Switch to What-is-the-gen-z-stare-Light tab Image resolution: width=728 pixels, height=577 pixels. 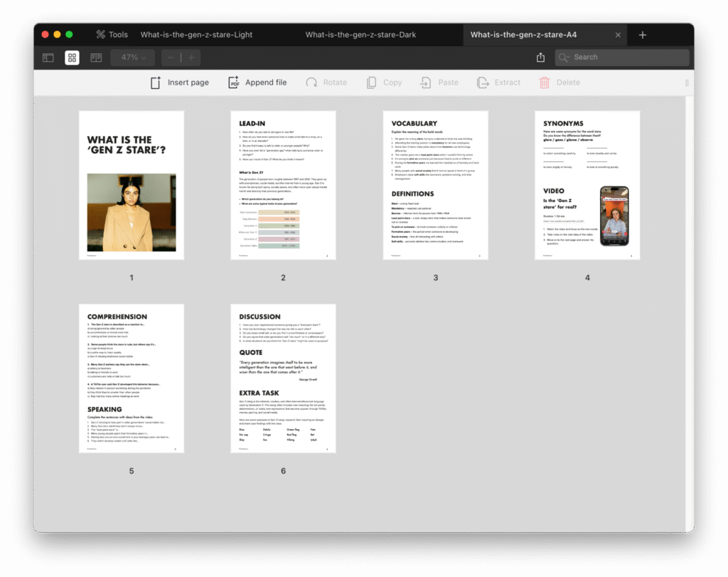[x=196, y=35]
